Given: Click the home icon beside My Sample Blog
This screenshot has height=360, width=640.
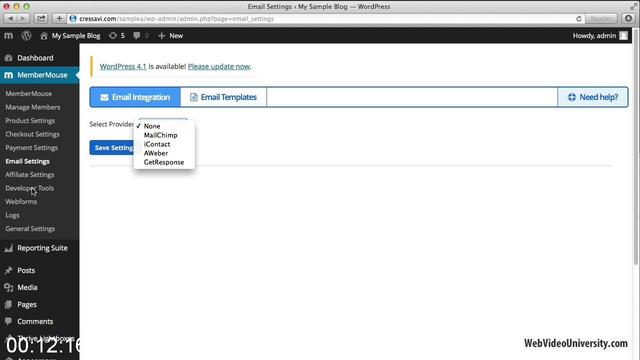Looking at the screenshot, I should (x=44, y=36).
